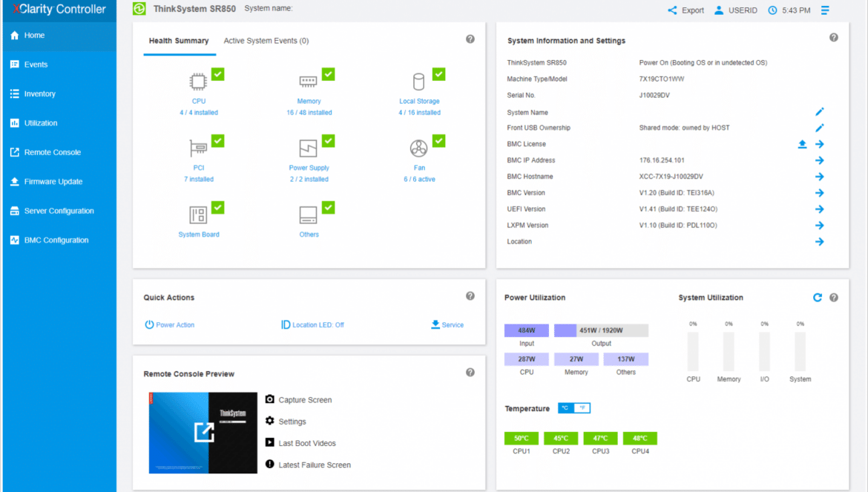Open BMC Configuration in sidebar

pos(60,240)
